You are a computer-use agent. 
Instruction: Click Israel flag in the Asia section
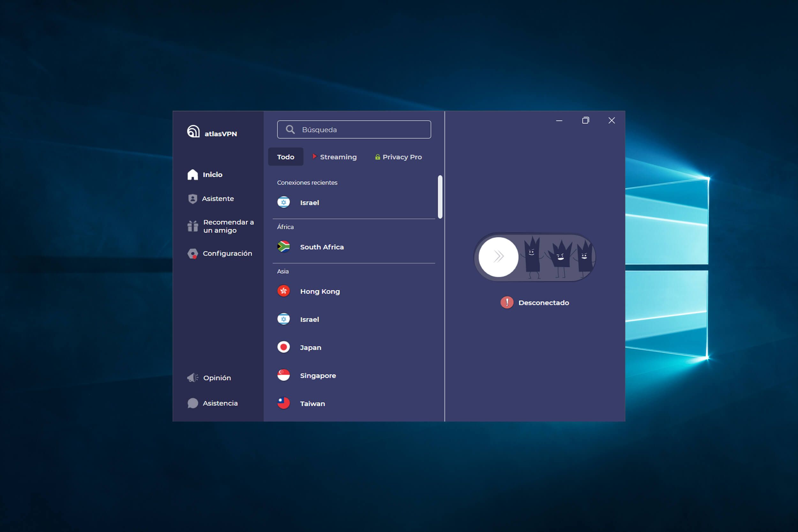[x=284, y=319]
